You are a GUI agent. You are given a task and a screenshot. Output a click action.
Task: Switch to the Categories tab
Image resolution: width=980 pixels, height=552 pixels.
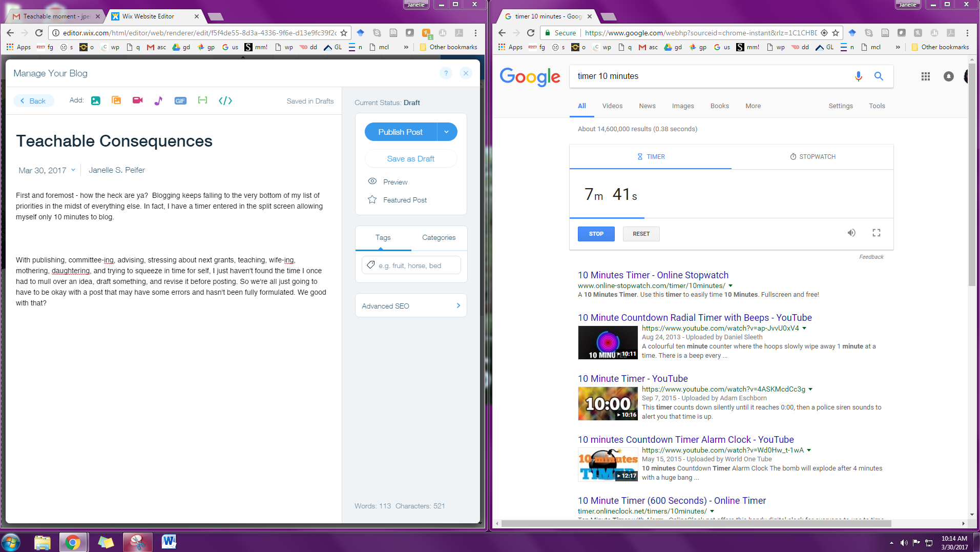[x=439, y=238]
